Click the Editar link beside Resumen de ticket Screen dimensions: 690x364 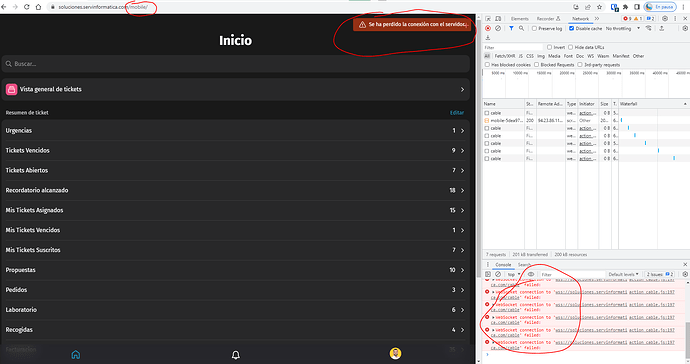pos(457,113)
